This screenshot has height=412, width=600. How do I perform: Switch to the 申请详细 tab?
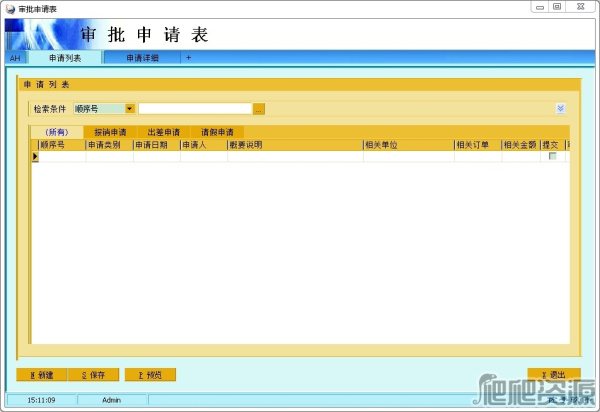[x=142, y=58]
